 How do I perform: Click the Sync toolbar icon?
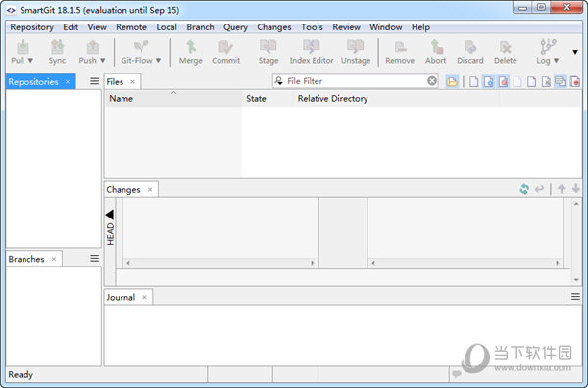tap(57, 47)
